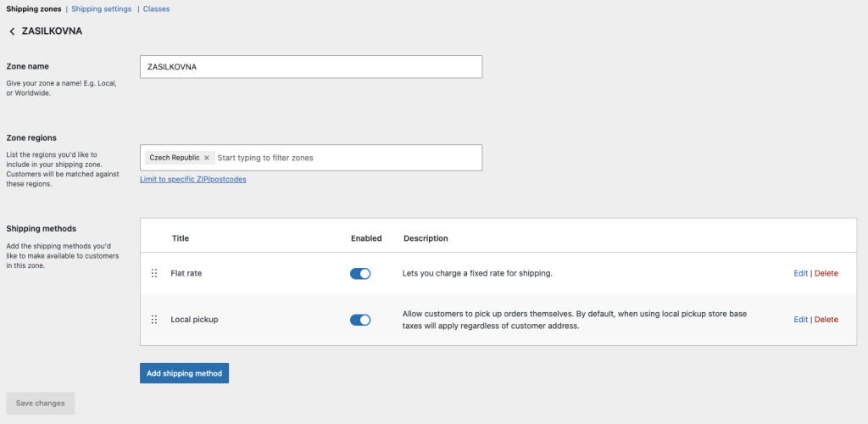Viewport: 868px width, 424px height.
Task: Delete the Local pickup method
Action: (826, 320)
